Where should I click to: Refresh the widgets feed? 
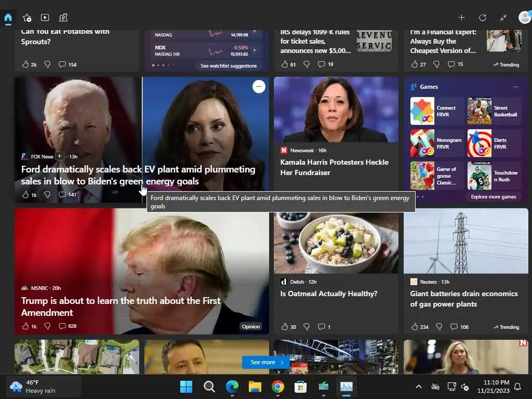pos(483,18)
